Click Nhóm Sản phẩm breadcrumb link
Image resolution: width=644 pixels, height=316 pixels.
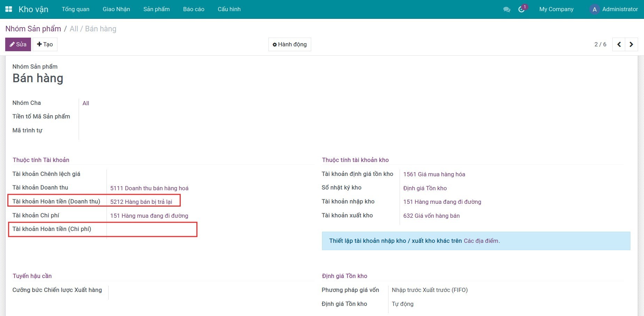point(33,29)
